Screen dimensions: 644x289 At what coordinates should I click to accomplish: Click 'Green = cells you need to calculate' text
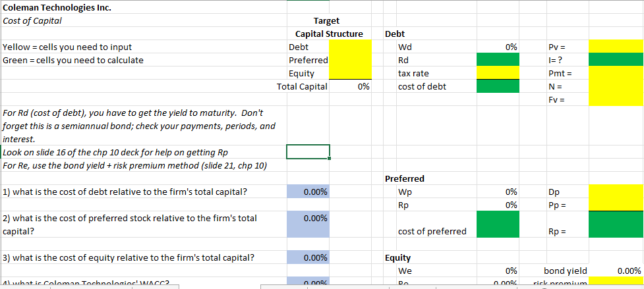73,61
